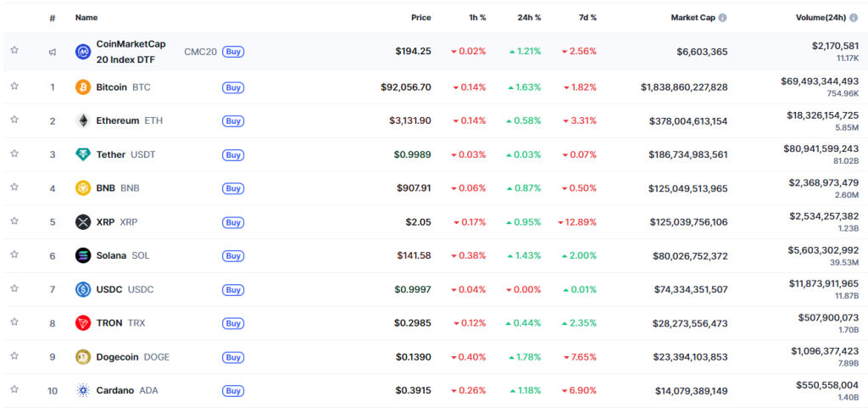Click Tether volume $80,941,599,243
Screen dimensions: 868x408
[x=821, y=148]
